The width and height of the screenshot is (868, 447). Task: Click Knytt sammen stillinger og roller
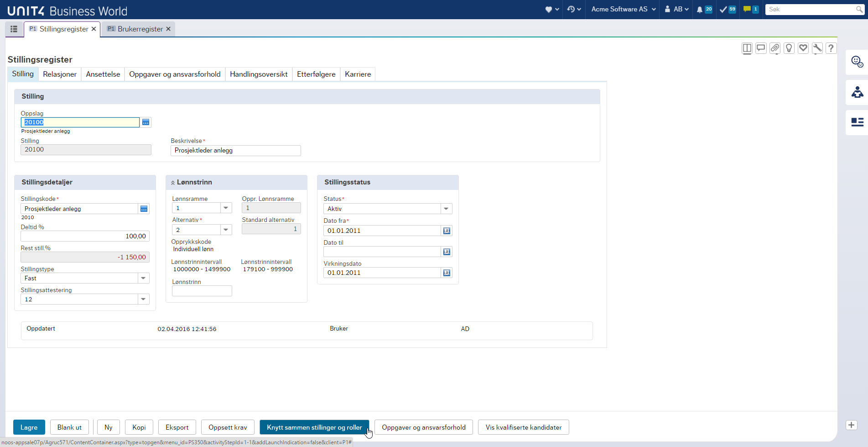point(314,427)
